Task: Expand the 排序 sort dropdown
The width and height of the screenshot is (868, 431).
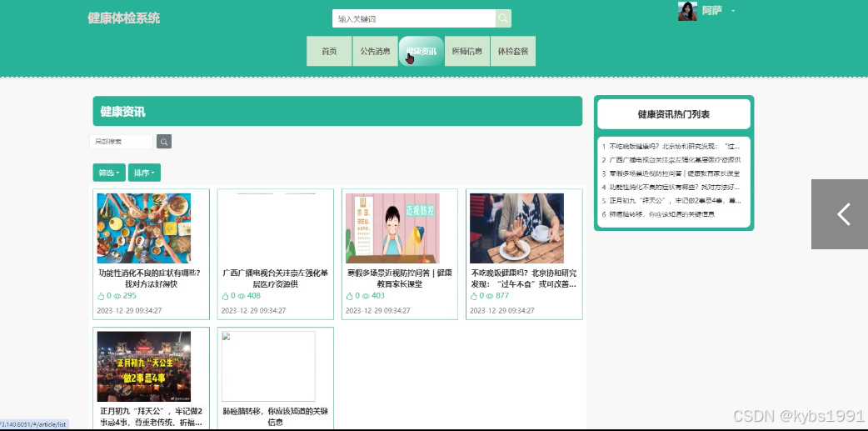Action: coord(144,173)
